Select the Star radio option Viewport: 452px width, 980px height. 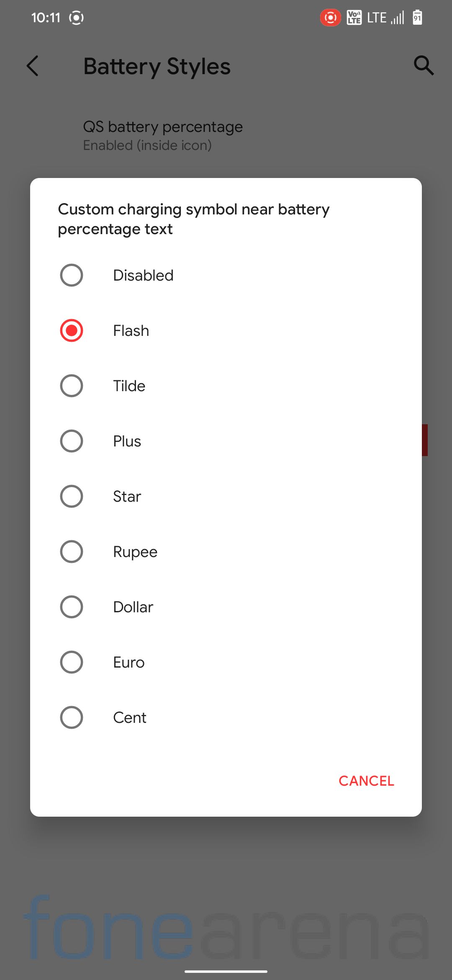click(x=226, y=496)
